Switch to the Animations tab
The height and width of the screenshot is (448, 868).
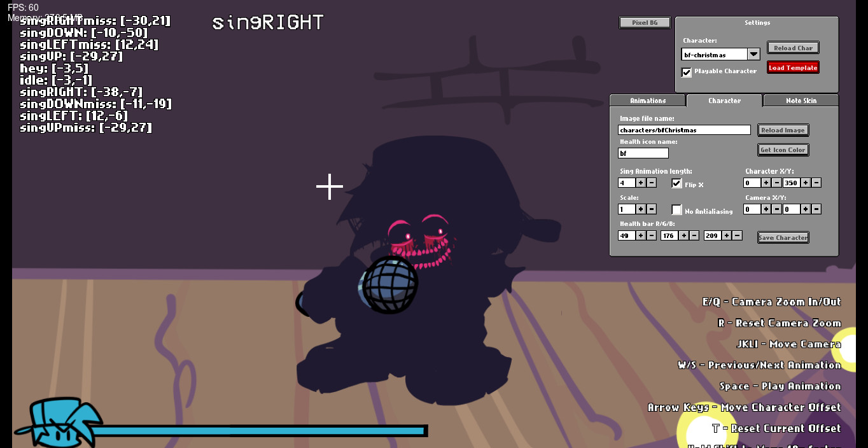(x=648, y=101)
